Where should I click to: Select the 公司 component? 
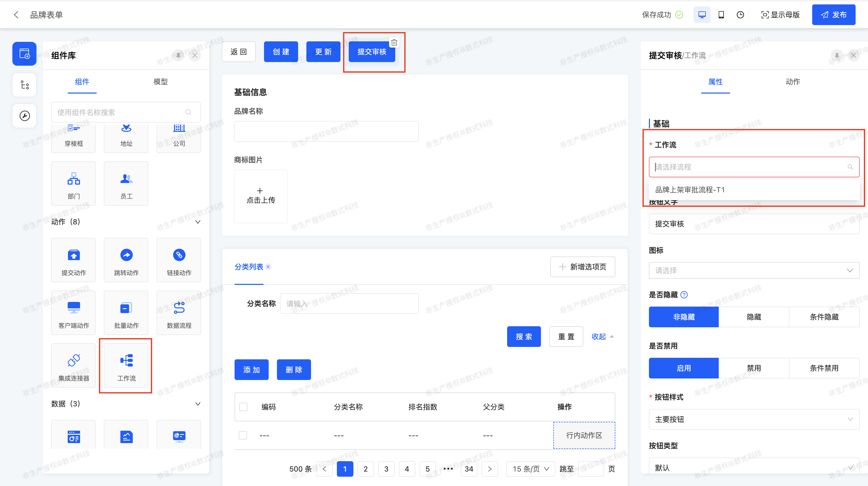tap(179, 138)
